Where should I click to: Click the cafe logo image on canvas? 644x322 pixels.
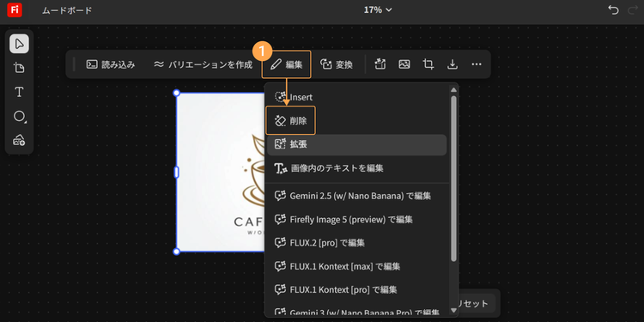click(x=221, y=173)
